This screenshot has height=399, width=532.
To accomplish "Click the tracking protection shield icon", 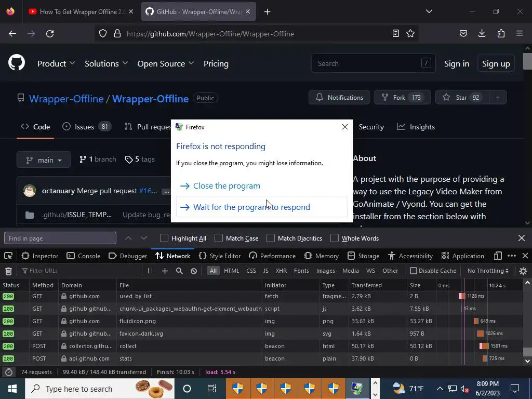I will coord(103,33).
